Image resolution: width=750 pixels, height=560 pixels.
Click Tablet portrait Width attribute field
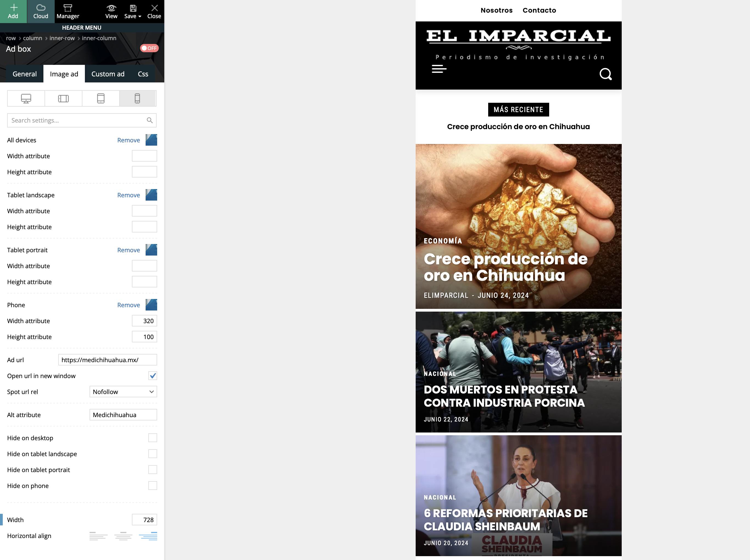[145, 266]
